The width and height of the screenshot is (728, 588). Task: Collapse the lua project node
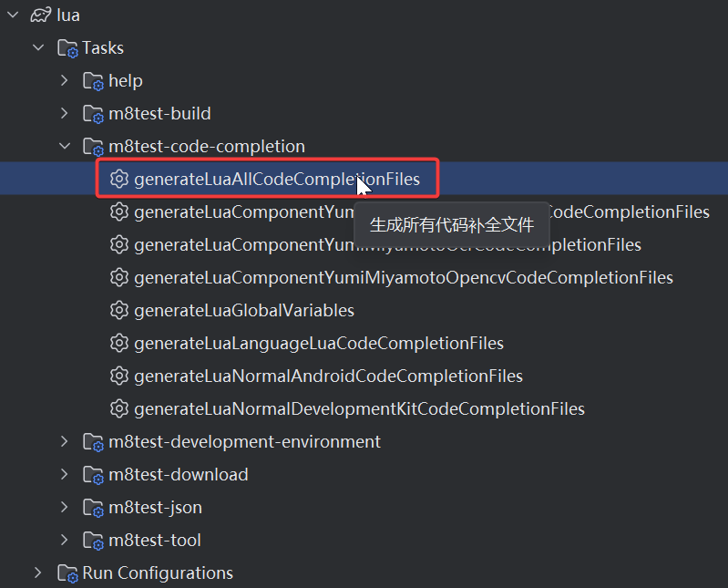point(13,15)
